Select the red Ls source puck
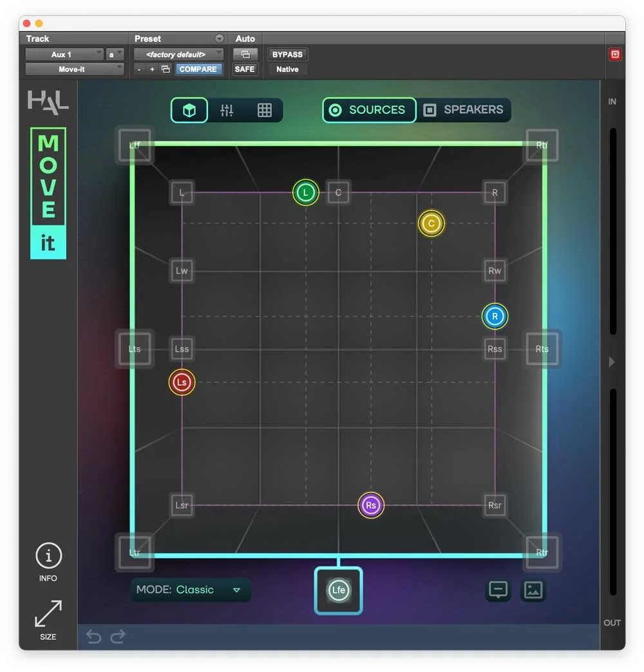 point(182,382)
